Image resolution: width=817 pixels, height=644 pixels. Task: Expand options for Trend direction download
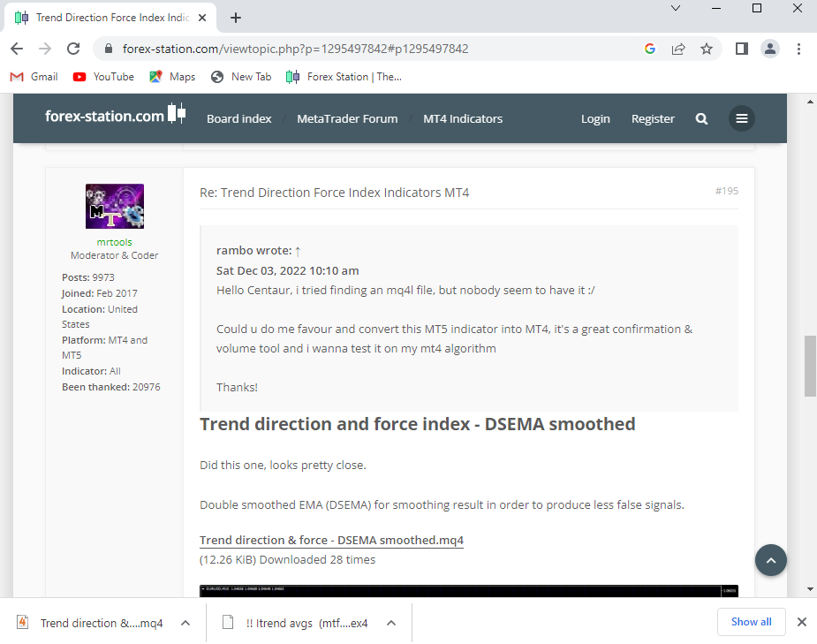tap(185, 623)
